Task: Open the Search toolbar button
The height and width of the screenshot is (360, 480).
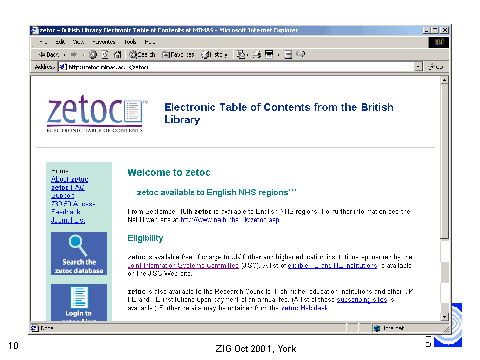Action: (142, 54)
